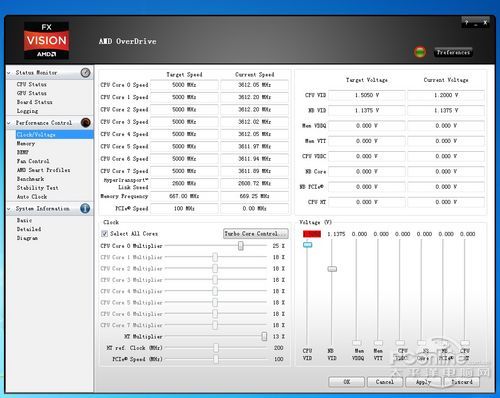Click the Apply button
500x398 pixels.
click(x=423, y=382)
